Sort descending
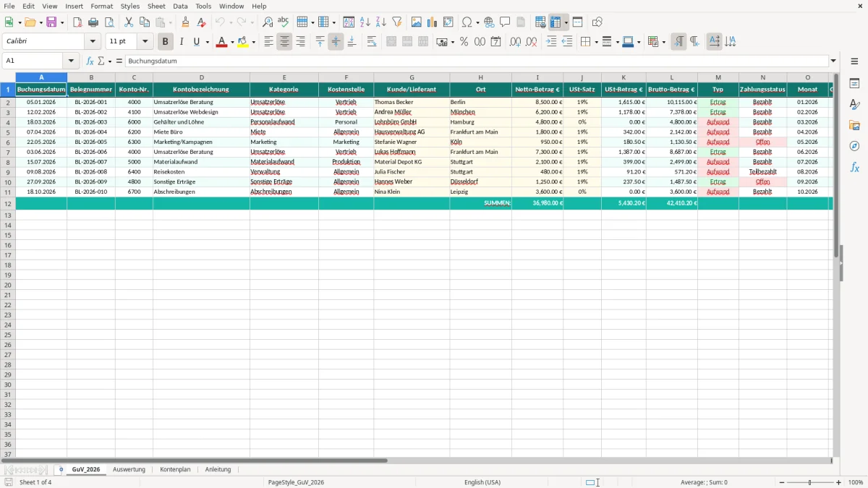This screenshot has width=868, height=488. pyautogui.click(x=380, y=22)
